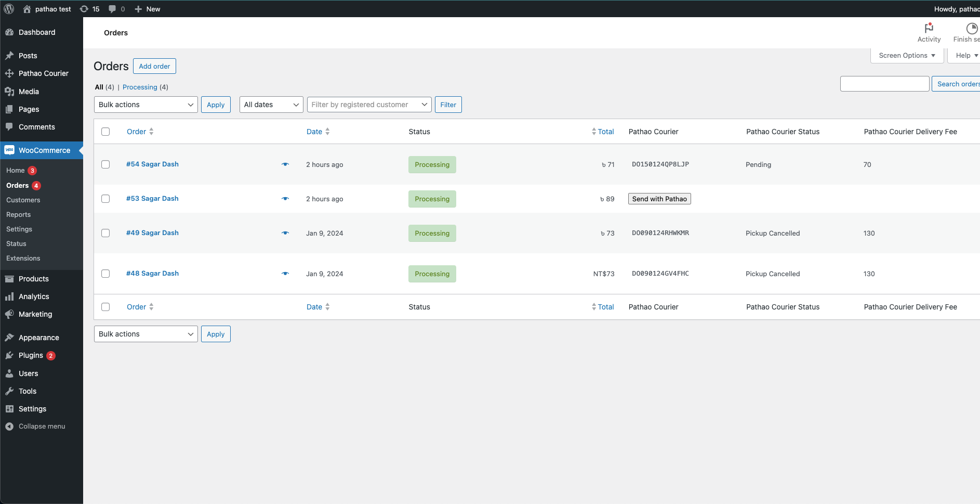
Task: Click the Search orders button
Action: click(956, 84)
